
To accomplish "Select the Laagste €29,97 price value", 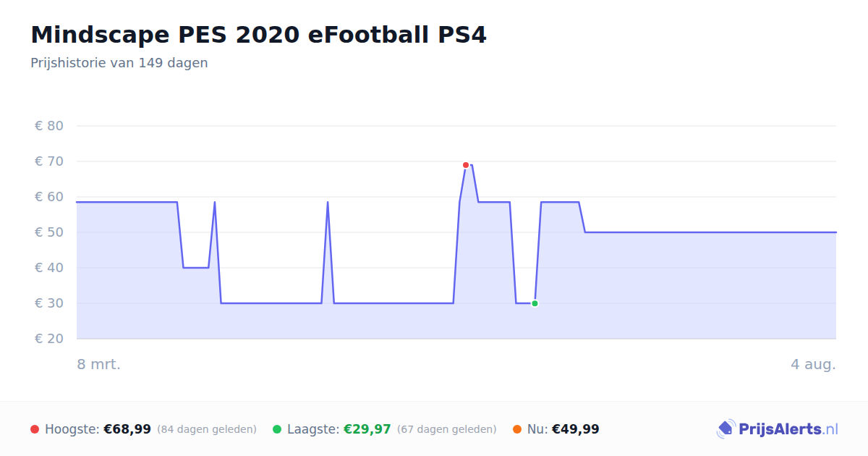I will coord(367,429).
